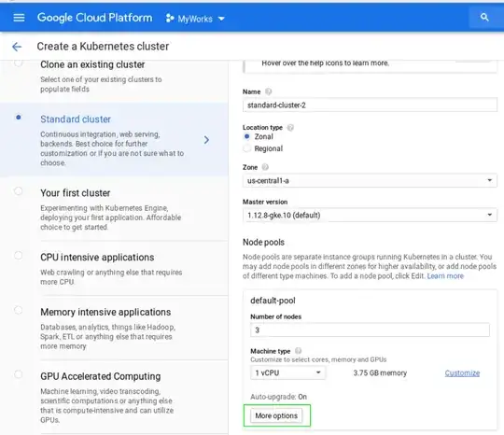This screenshot has height=435, width=504.
Task: Click the default-pool heading
Action: (x=273, y=301)
